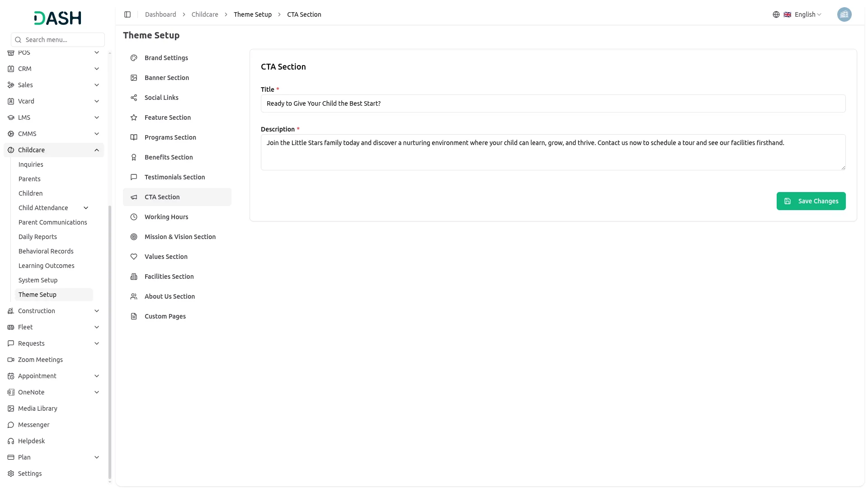
Task: Click the Feature Section star icon
Action: click(x=134, y=117)
